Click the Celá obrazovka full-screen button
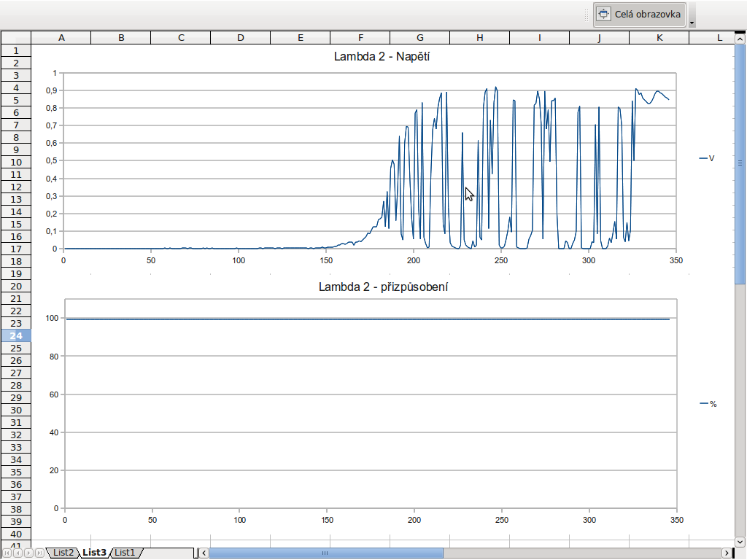Screen dimensions: 747x560 pos(640,14)
